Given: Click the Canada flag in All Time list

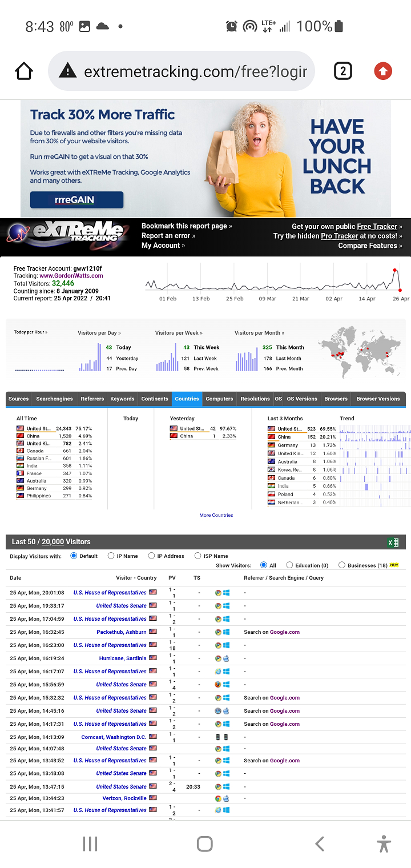Looking at the screenshot, I should [x=21, y=451].
